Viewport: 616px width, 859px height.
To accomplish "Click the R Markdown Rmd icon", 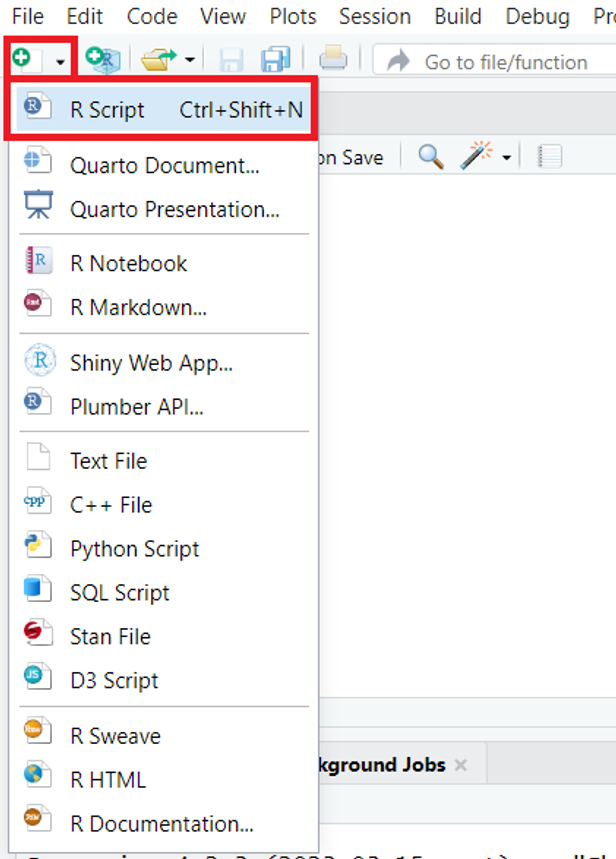I will (38, 303).
